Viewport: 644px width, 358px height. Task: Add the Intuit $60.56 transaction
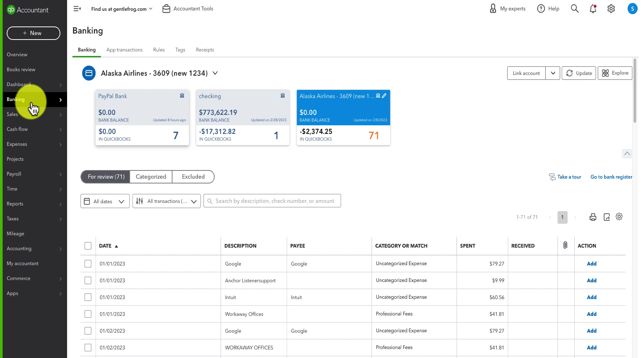click(x=591, y=297)
